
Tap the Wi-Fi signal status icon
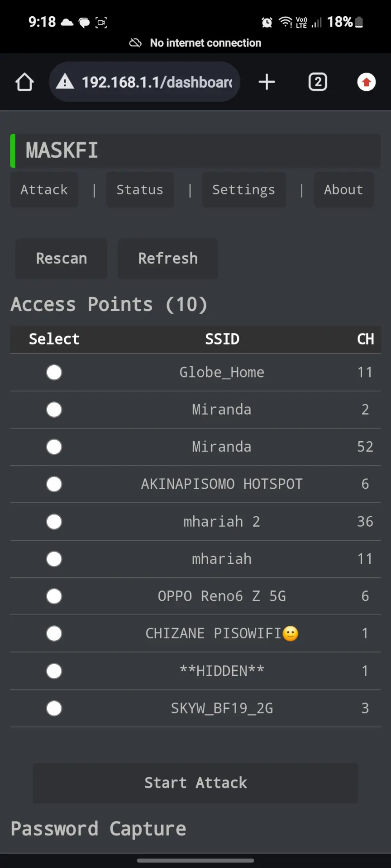(286, 22)
